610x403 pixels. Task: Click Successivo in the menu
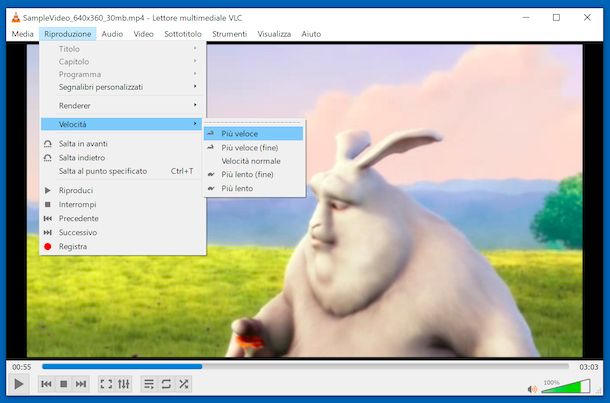tap(122, 233)
